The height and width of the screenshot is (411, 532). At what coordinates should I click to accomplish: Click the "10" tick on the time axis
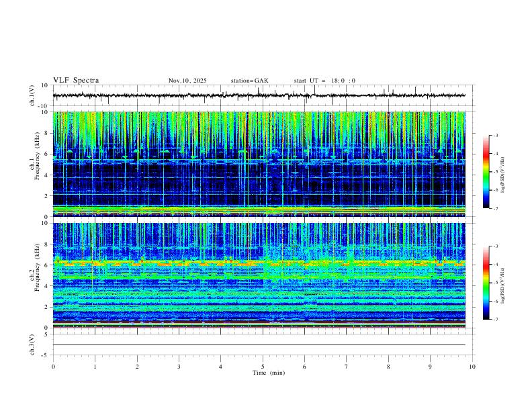[x=472, y=367]
